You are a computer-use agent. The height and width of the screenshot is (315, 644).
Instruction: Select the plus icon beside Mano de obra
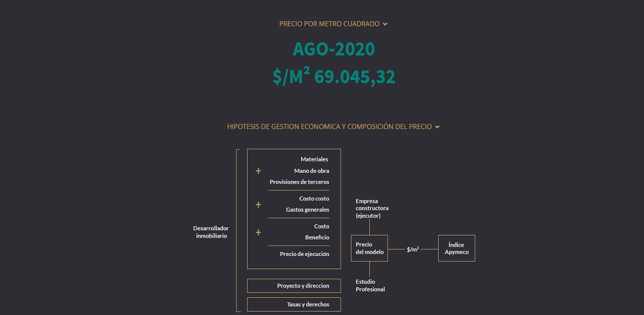pyautogui.click(x=258, y=171)
